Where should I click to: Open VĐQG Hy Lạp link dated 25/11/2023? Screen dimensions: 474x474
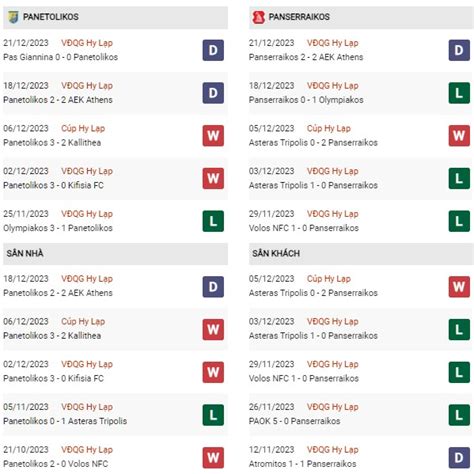point(87,214)
